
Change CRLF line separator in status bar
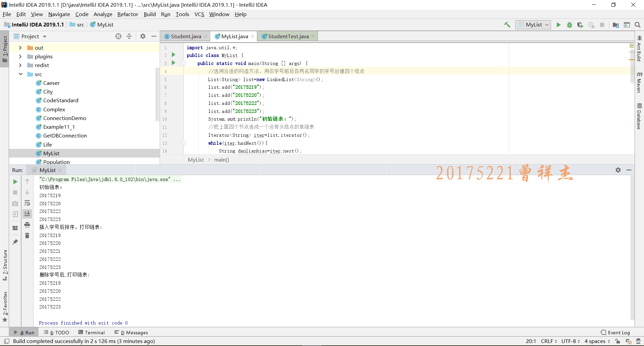click(549, 341)
